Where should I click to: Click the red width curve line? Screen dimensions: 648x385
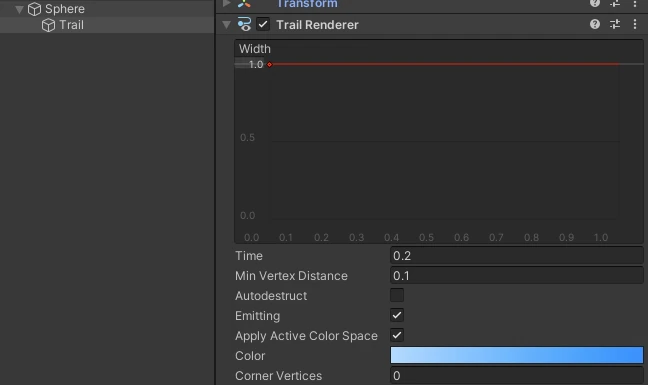446,64
